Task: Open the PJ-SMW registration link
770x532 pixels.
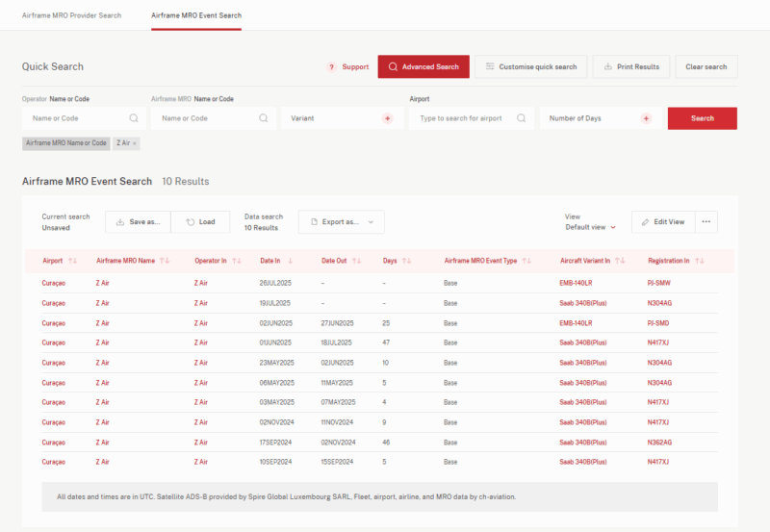Action: click(x=659, y=283)
